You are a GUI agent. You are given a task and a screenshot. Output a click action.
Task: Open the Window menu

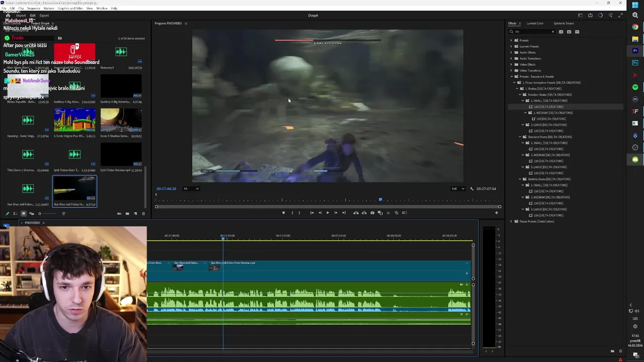point(102,9)
